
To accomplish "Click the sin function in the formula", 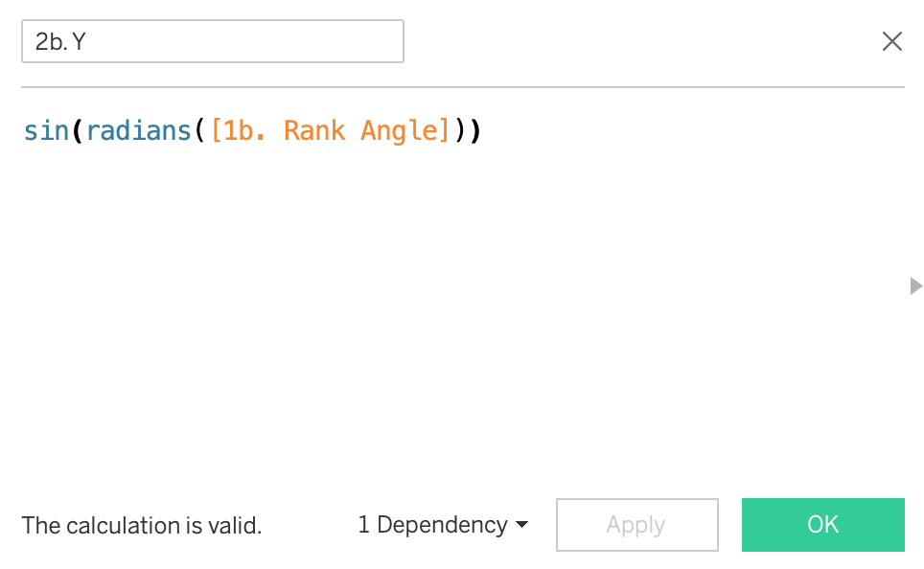I will click(46, 130).
